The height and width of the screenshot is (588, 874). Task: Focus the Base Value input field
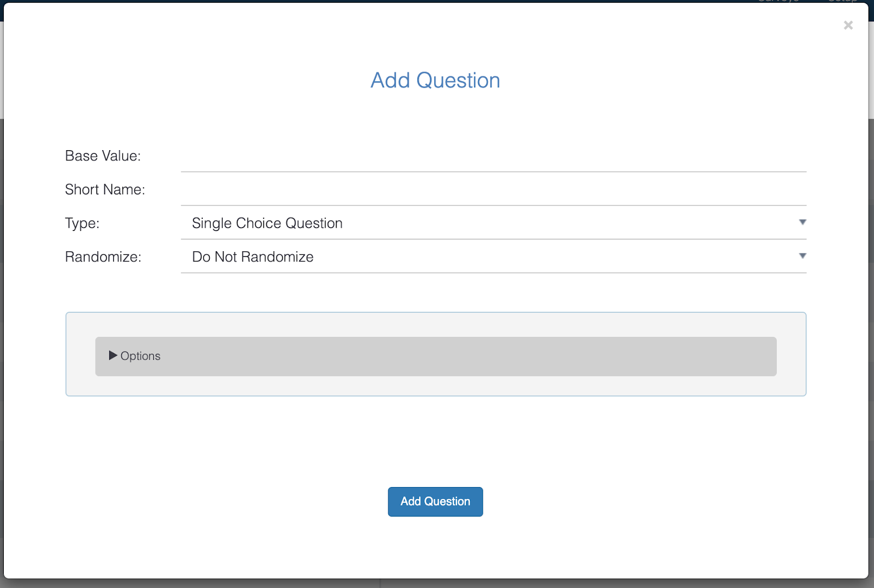point(493,157)
